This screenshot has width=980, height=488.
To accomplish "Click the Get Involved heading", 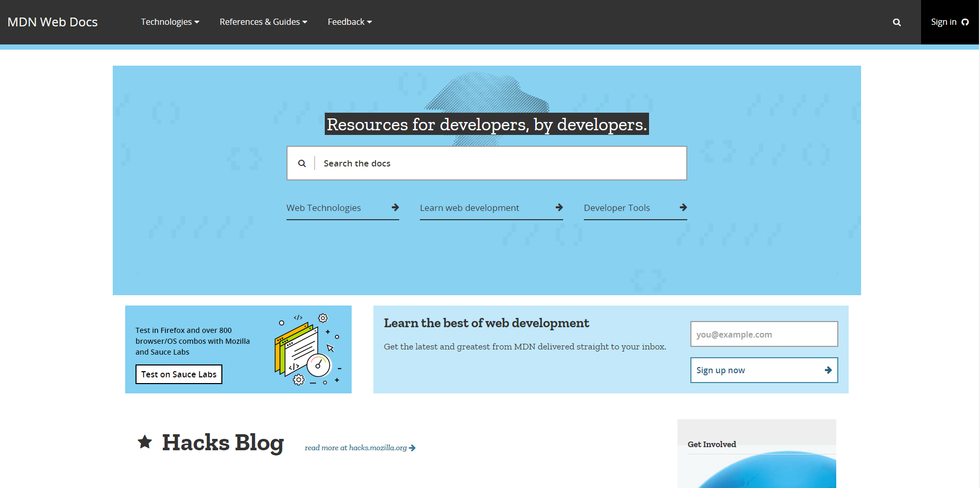I will 712,445.
